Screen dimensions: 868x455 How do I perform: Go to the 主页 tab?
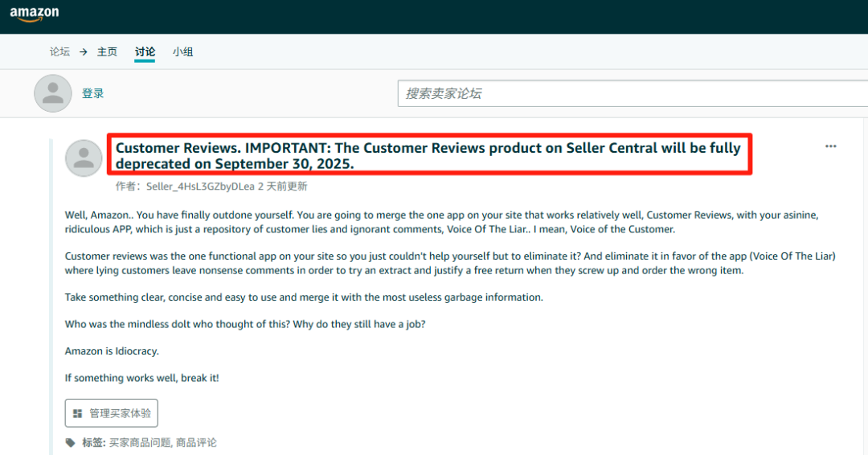[x=108, y=52]
